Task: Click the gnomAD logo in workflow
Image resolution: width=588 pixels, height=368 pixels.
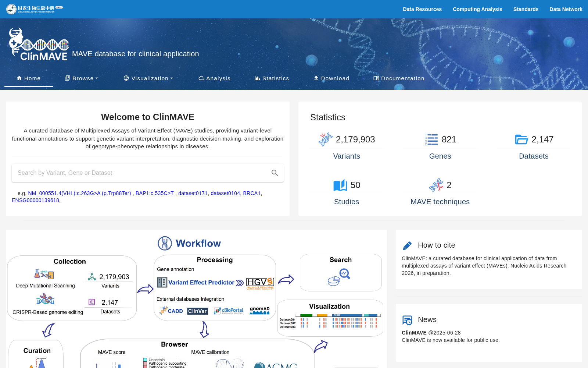Action: point(260,311)
